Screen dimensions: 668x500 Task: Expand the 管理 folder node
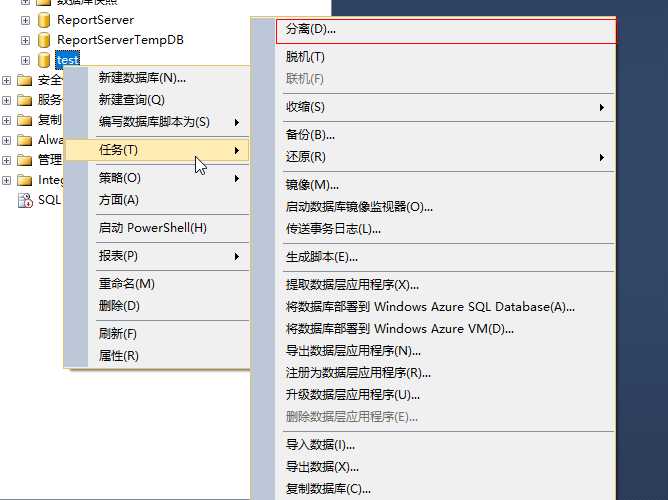coord(6,160)
